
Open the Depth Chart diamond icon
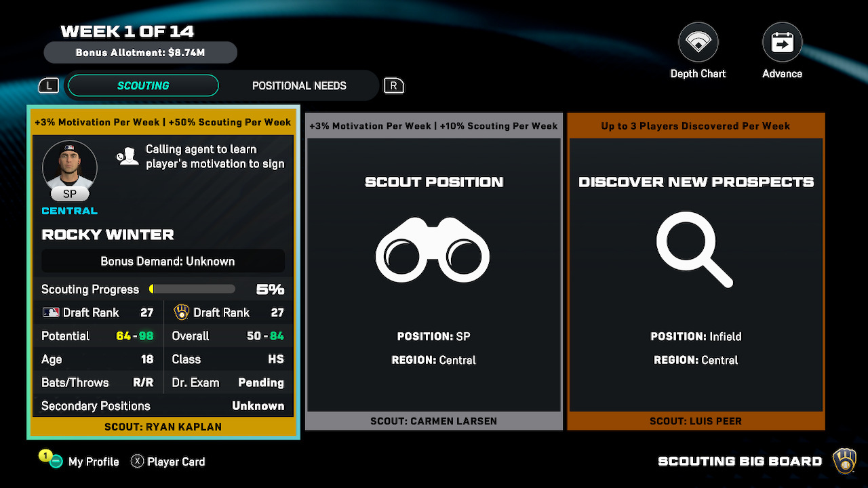click(698, 43)
